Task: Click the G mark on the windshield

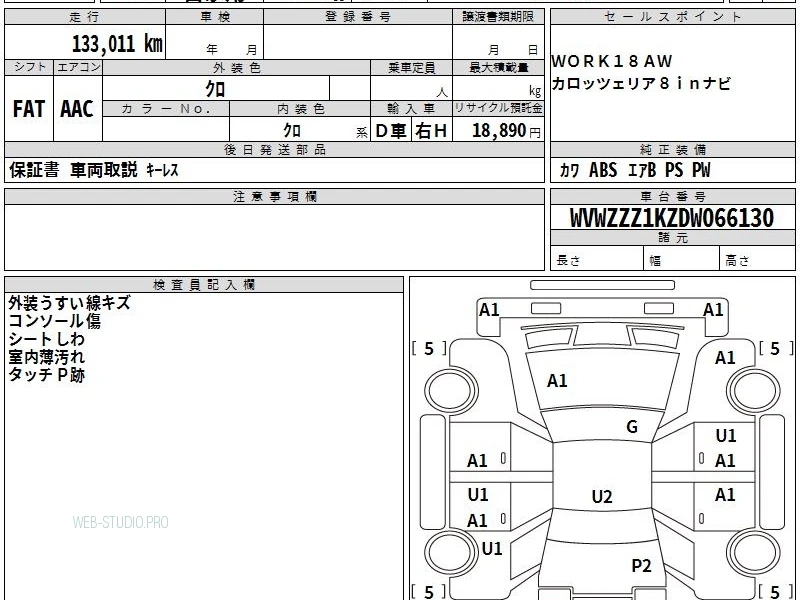Action: coord(632,427)
